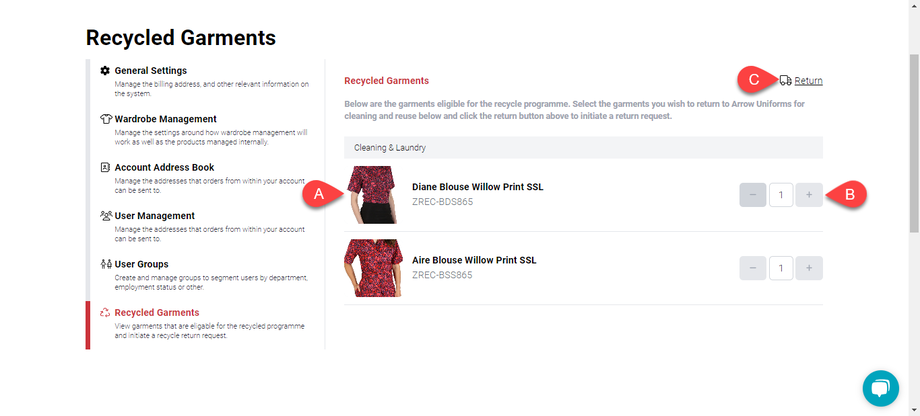
Task: Click the General Settings gear icon
Action: pos(105,71)
